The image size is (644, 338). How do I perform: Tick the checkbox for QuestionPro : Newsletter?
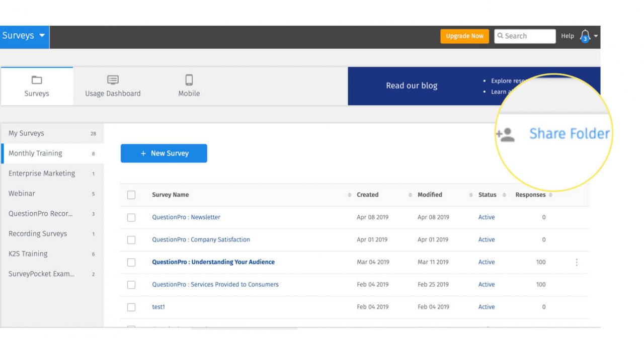point(131,217)
